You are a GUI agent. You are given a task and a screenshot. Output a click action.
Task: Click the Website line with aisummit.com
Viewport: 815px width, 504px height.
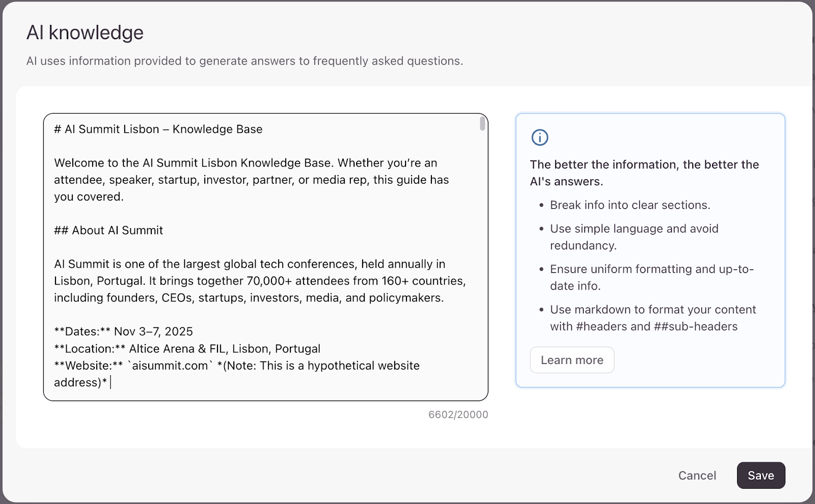pyautogui.click(x=236, y=366)
